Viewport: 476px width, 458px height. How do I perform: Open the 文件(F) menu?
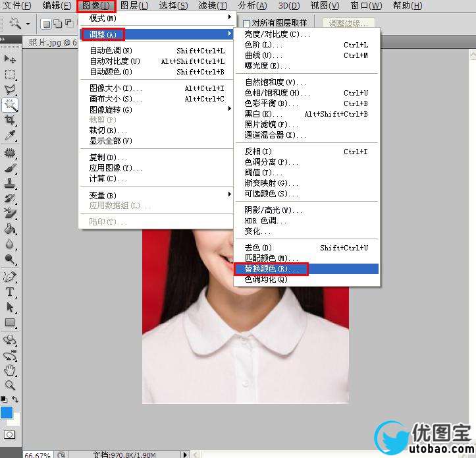click(16, 5)
